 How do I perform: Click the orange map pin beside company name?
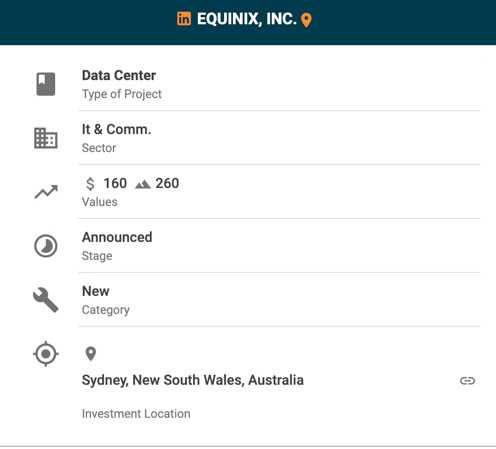tap(306, 20)
